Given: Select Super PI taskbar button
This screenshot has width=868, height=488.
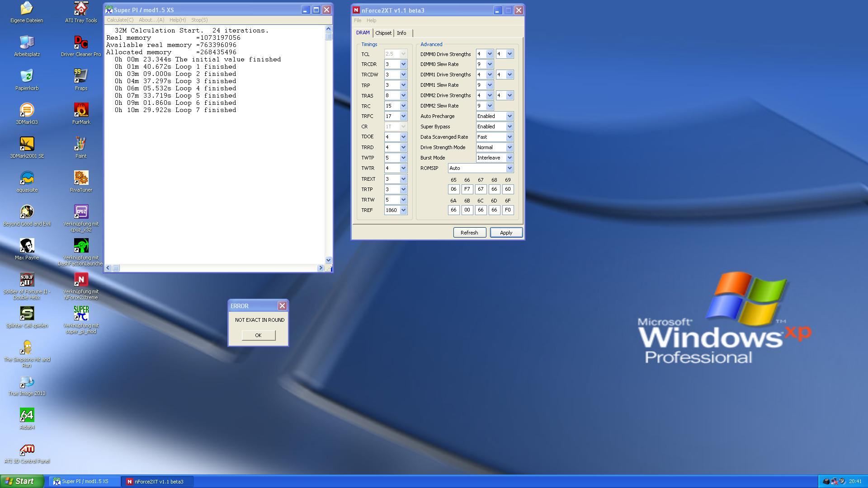Looking at the screenshot, I should [x=85, y=482].
